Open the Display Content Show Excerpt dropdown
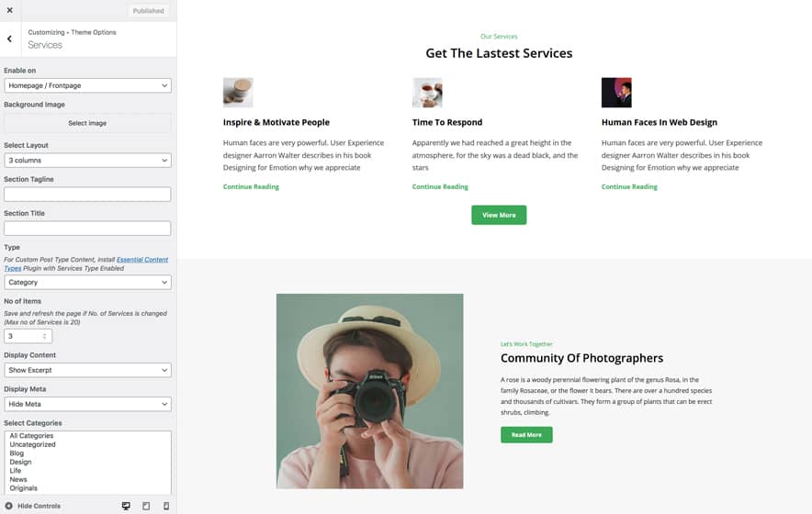Image resolution: width=812 pixels, height=514 pixels. click(87, 370)
